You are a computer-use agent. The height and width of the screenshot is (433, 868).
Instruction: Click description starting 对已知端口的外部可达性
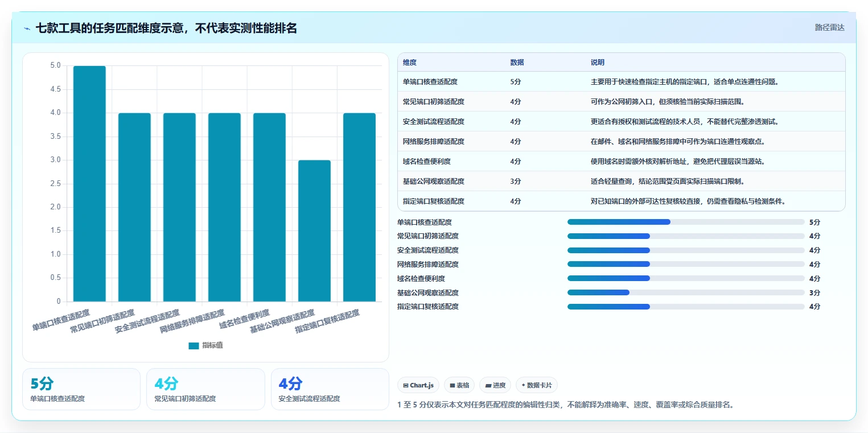[688, 201]
